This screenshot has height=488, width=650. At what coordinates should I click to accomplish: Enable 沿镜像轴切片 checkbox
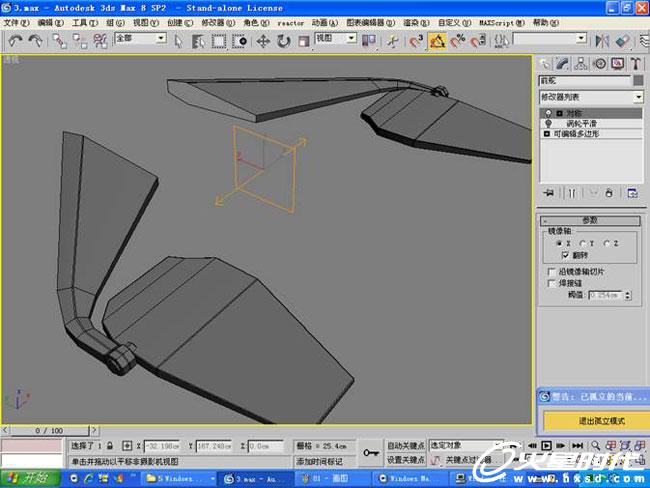pyautogui.click(x=551, y=272)
